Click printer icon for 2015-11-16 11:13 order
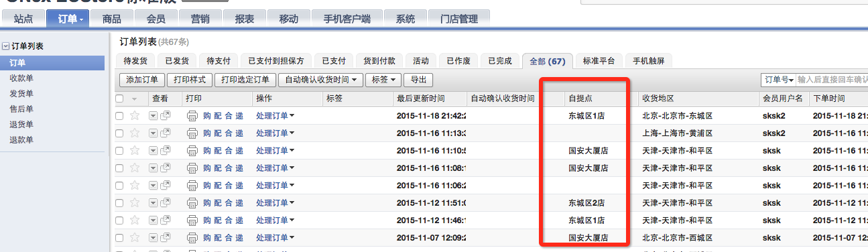The height and width of the screenshot is (252, 868). point(192,133)
